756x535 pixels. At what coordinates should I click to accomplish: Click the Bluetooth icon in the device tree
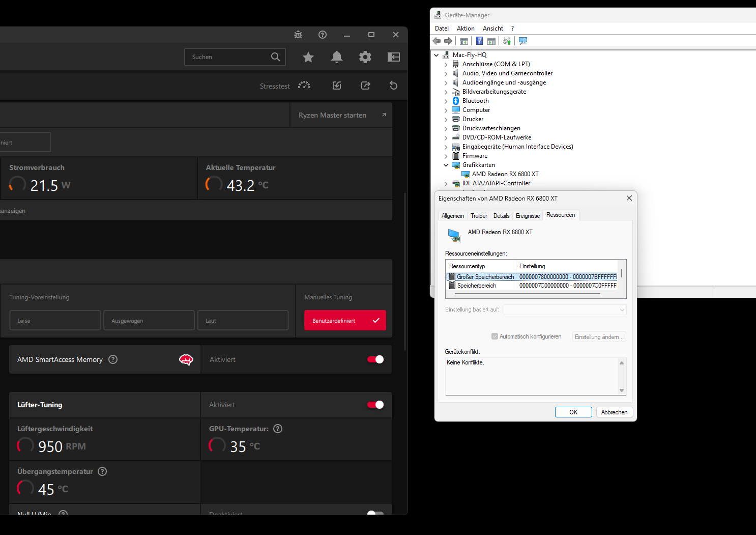click(456, 101)
